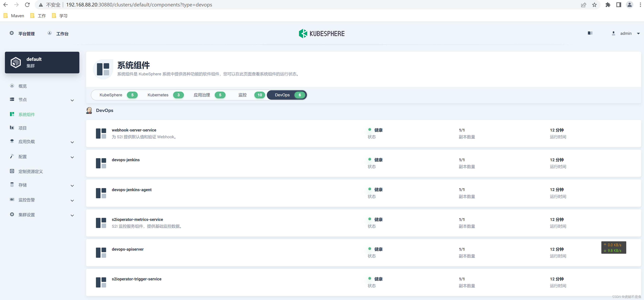Open the devops-jenkins-agent component
The height and width of the screenshot is (300, 644).
(363, 193)
